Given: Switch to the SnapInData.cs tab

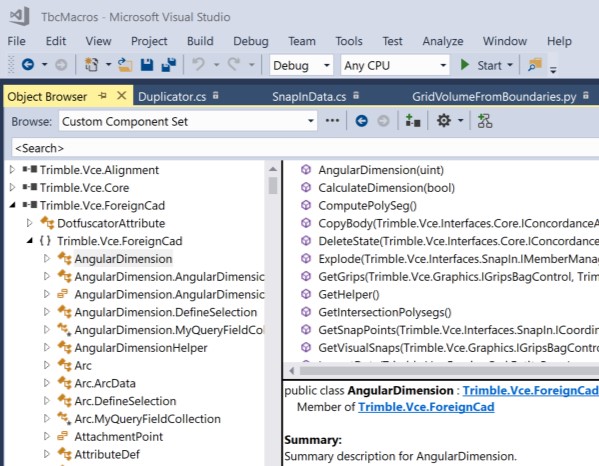Looking at the screenshot, I should click(309, 97).
